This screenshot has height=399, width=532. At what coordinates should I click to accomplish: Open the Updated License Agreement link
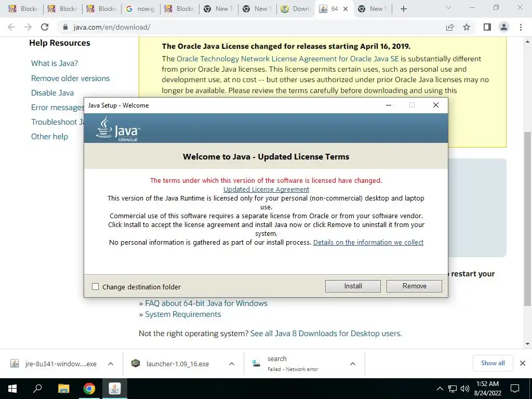tap(266, 189)
